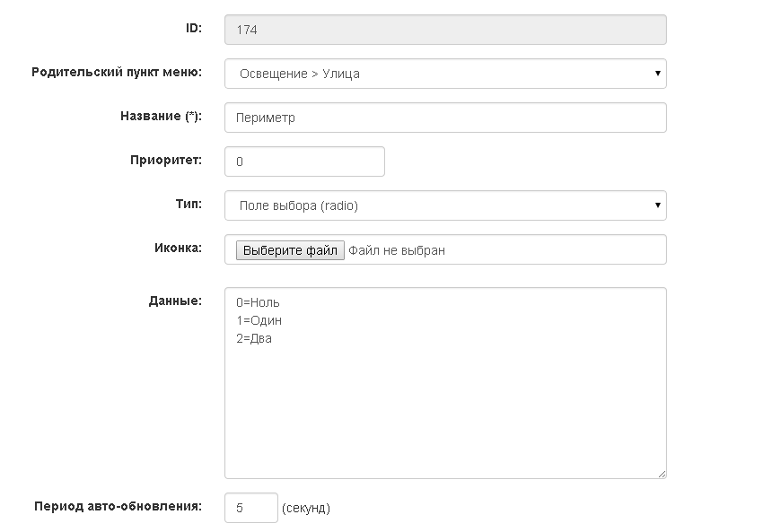Viewport: 772px width, 532px height.
Task: Click the Название (*) label
Action: coord(161,116)
